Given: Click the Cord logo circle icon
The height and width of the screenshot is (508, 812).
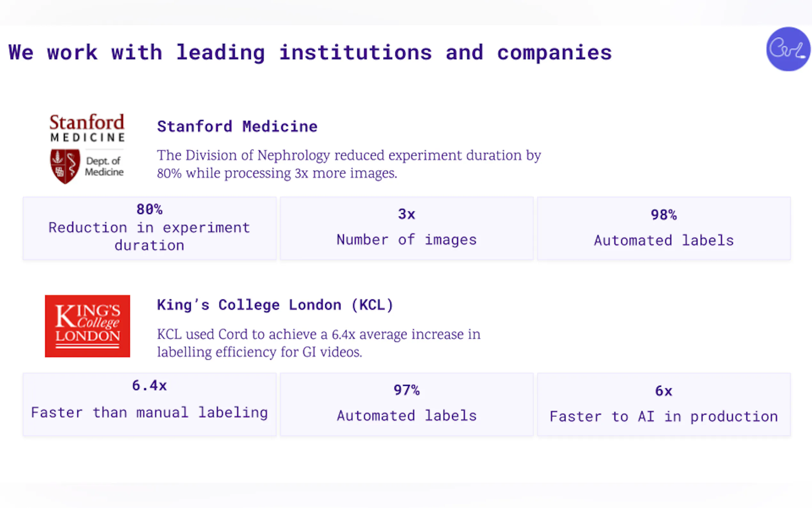Looking at the screenshot, I should 788,49.
